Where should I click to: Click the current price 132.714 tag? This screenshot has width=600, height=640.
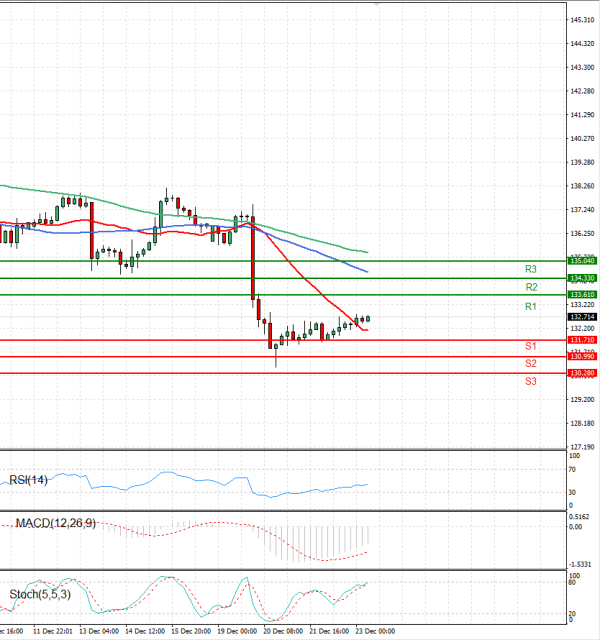coord(582,317)
